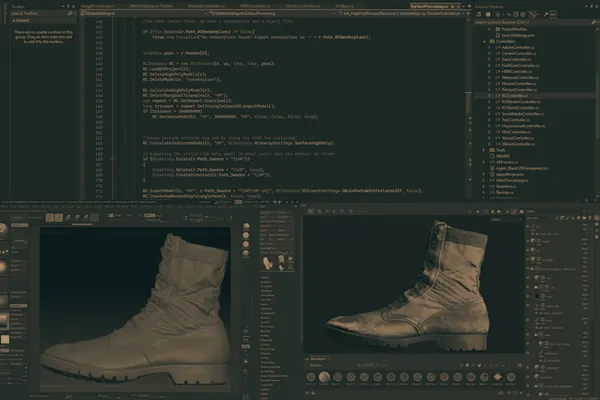Select RCController.cs in Solution Explorer
Image resolution: width=600 pixels, height=400 pixels.
(515, 96)
